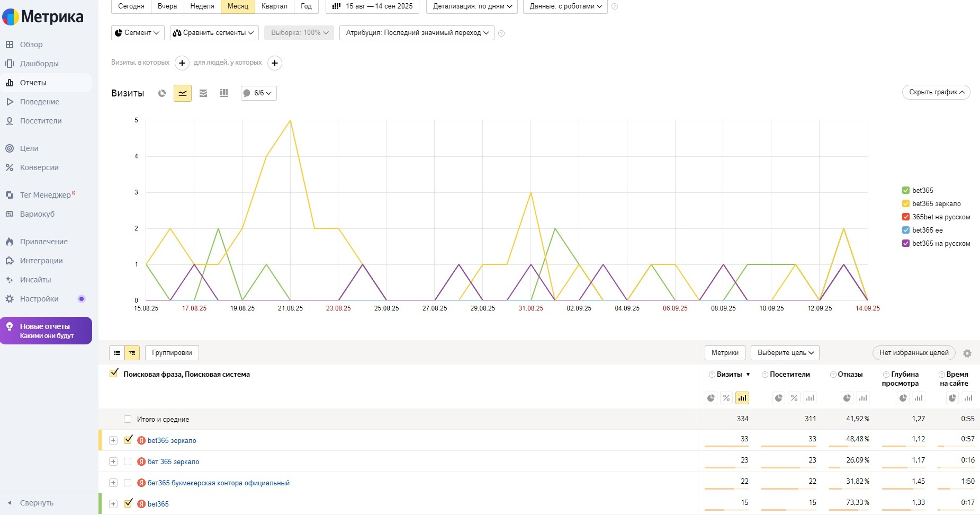Select the line chart view
Screen dimensions: 980x515
(x=183, y=93)
